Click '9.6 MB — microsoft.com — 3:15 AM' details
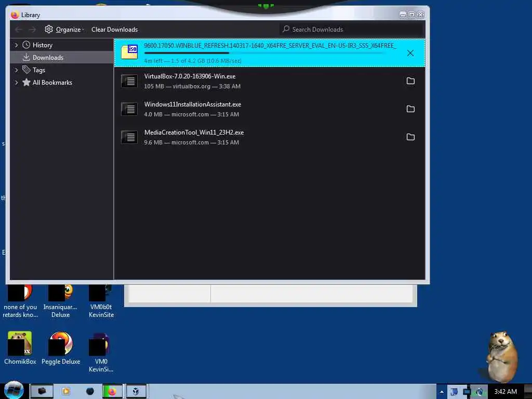This screenshot has width=532, height=399. 191,143
